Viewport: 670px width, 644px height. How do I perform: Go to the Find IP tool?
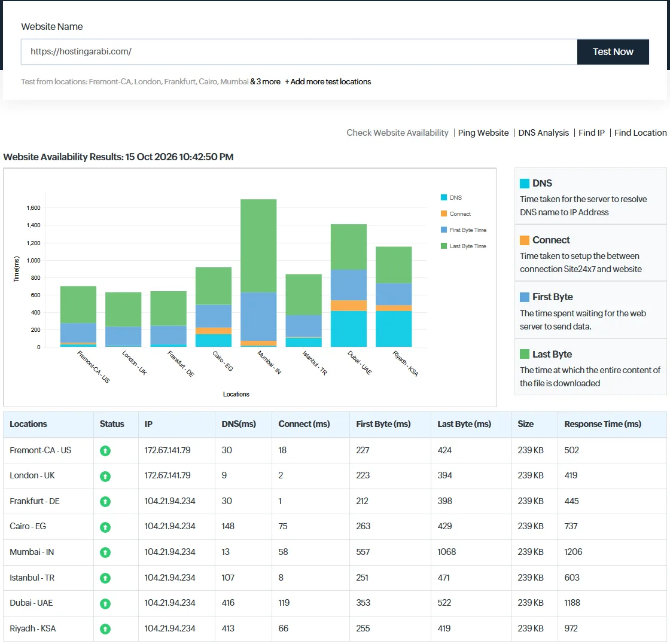(x=592, y=133)
